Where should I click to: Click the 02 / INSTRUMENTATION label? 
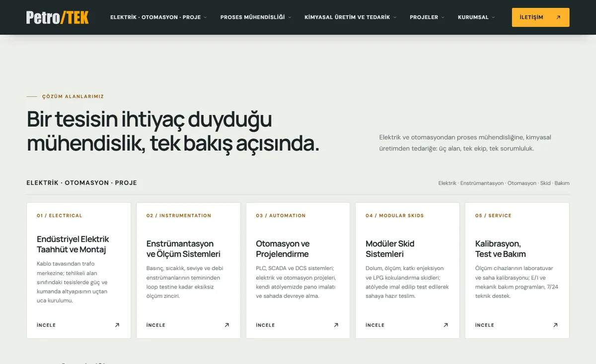point(179,216)
